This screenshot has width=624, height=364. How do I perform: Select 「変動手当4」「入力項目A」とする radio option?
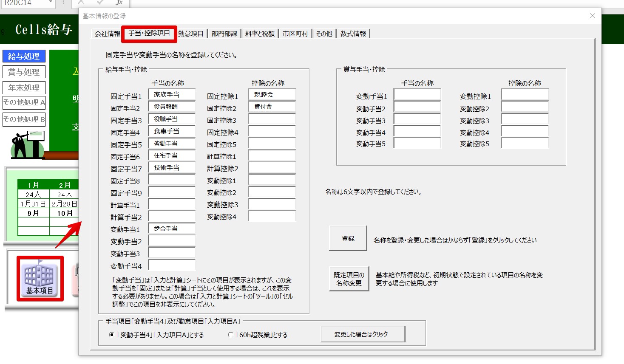pos(112,335)
